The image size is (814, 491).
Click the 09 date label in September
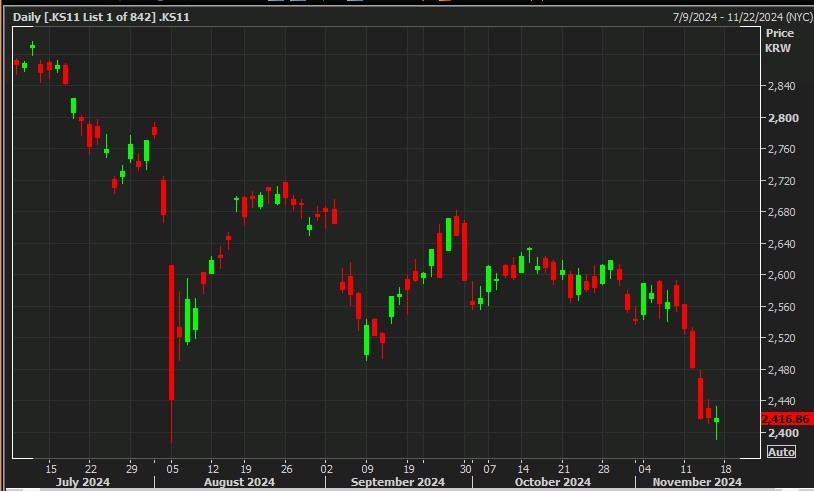(367, 469)
